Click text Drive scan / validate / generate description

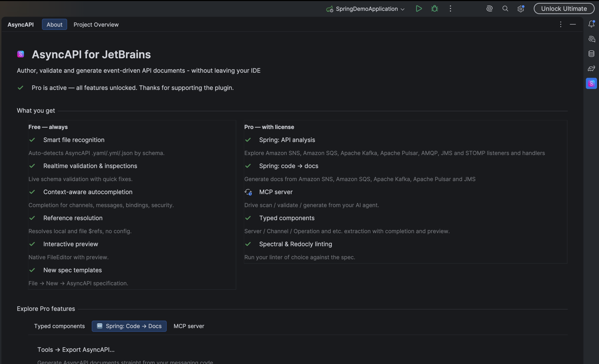[312, 205]
